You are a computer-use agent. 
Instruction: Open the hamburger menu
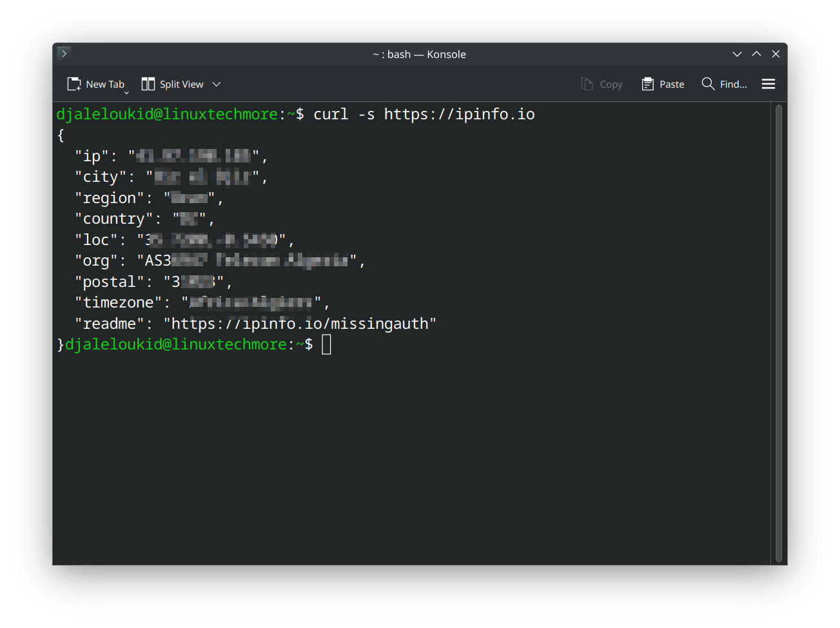[x=768, y=84]
